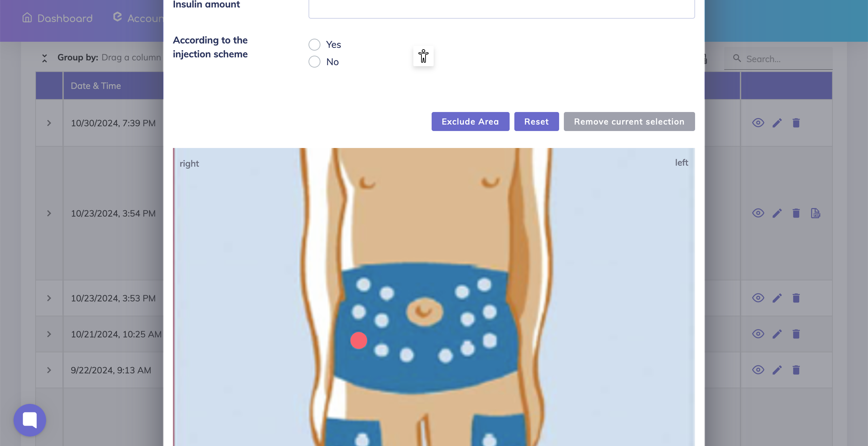Select No for injection scheme
This screenshot has width=868, height=446.
point(314,62)
